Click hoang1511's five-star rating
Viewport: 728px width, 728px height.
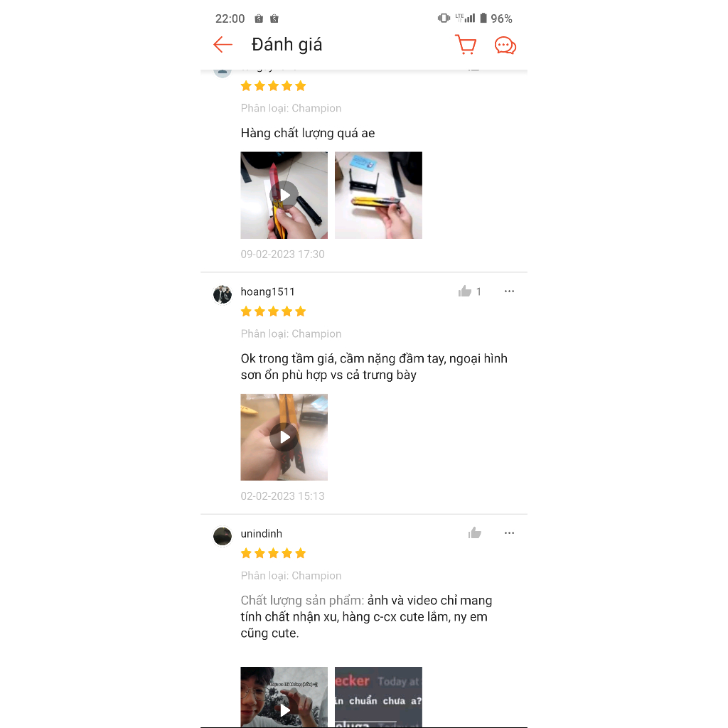click(x=274, y=311)
